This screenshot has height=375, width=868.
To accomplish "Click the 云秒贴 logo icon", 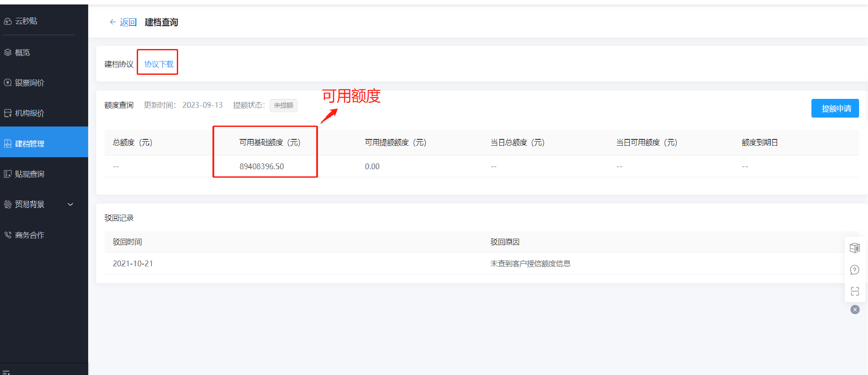I will (8, 21).
